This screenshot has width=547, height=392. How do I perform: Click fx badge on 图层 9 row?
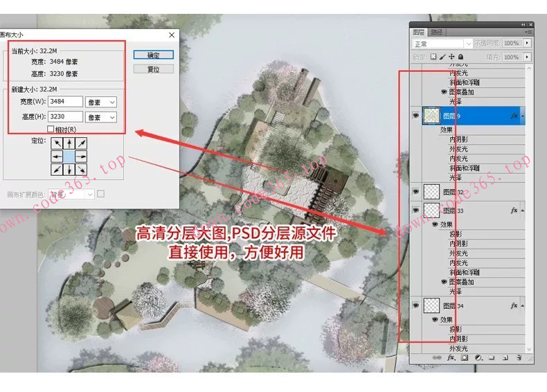514,116
